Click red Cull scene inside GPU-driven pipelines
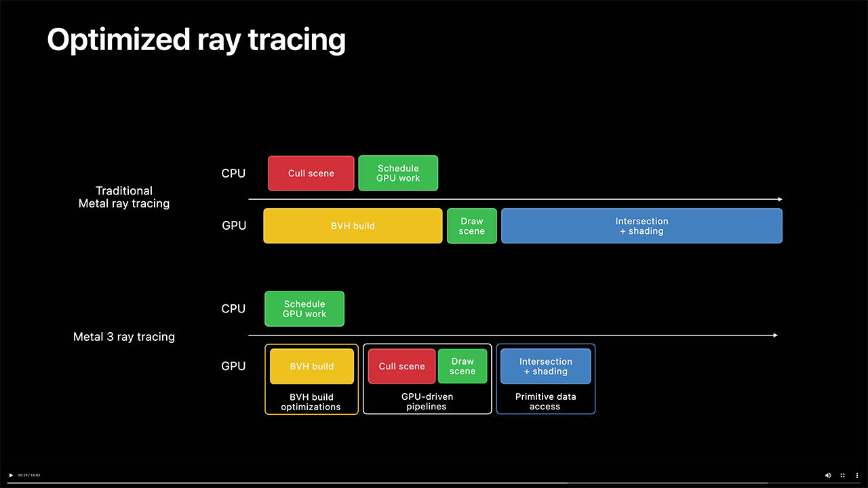The height and width of the screenshot is (488, 868). click(x=401, y=367)
